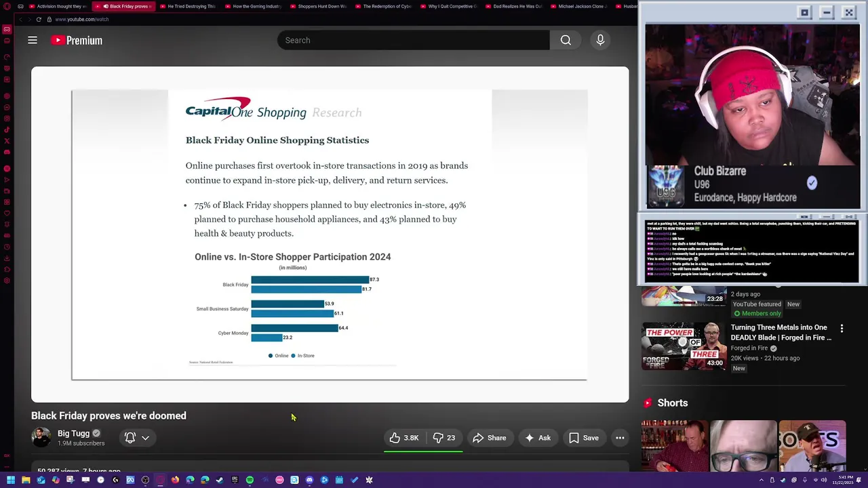The width and height of the screenshot is (868, 488).
Task: Launch Steam from taskbar
Action: 220,480
